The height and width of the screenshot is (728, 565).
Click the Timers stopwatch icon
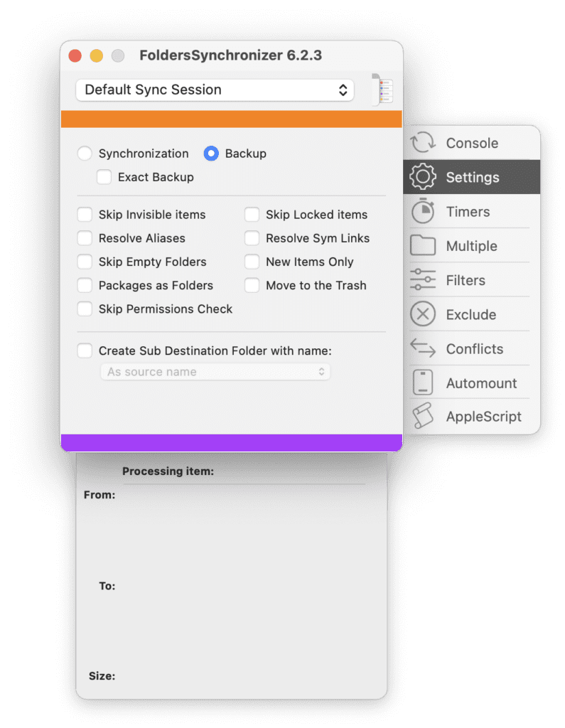pyautogui.click(x=422, y=211)
